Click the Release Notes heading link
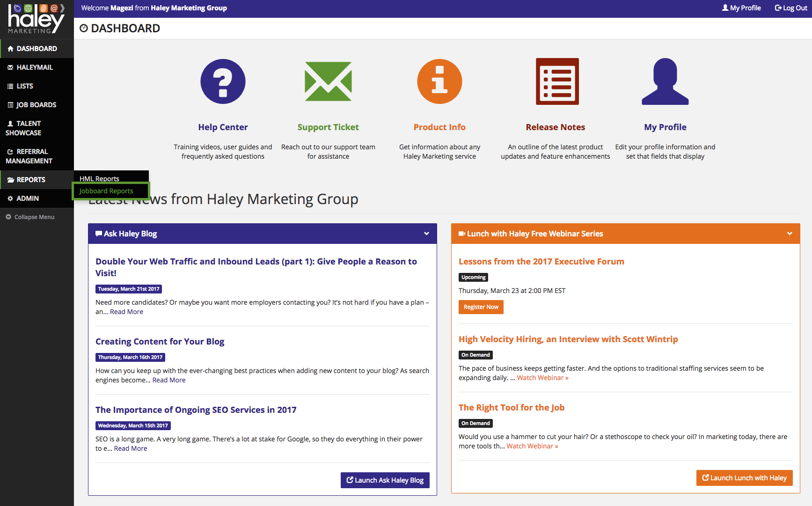 [556, 127]
